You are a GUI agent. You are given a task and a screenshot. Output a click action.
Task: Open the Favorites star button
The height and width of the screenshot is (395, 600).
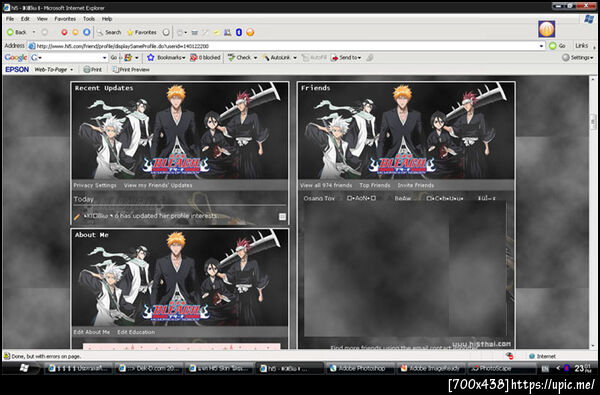[142, 32]
